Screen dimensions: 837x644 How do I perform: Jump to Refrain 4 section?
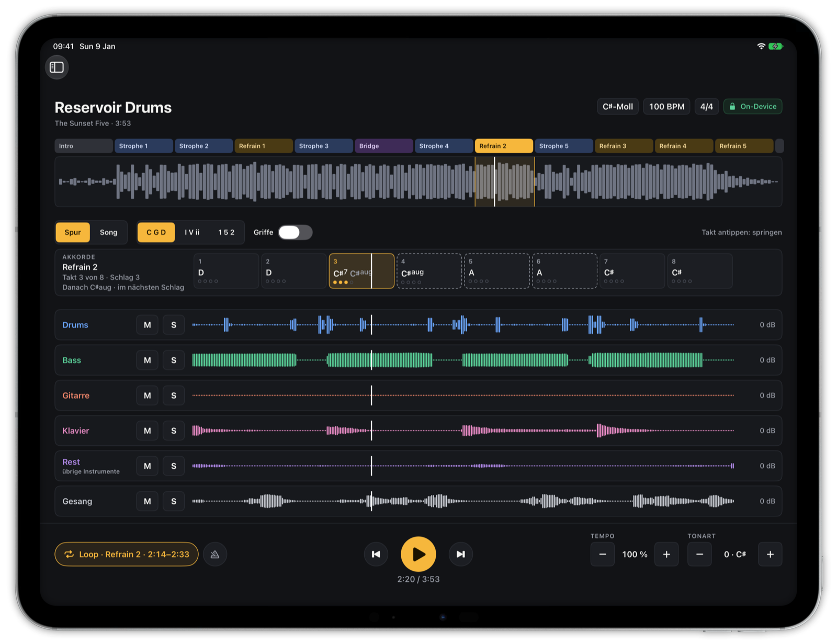pyautogui.click(x=684, y=146)
